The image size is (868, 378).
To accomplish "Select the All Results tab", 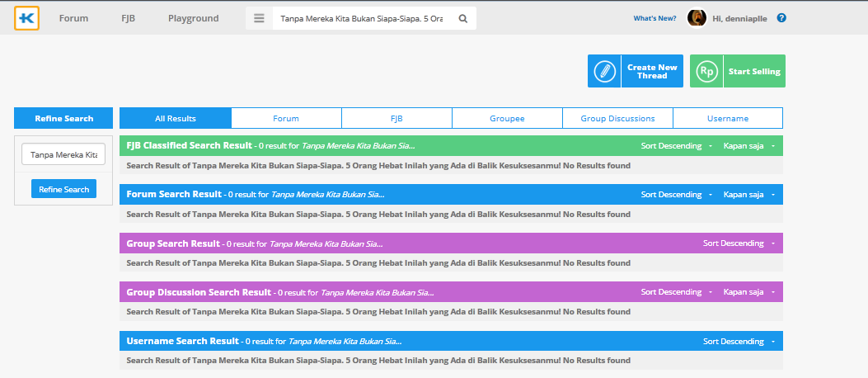I will (176, 118).
